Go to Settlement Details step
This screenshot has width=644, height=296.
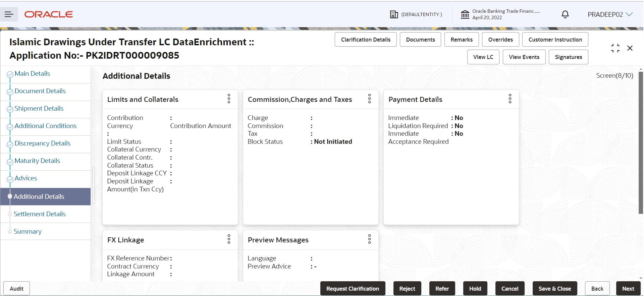40,214
